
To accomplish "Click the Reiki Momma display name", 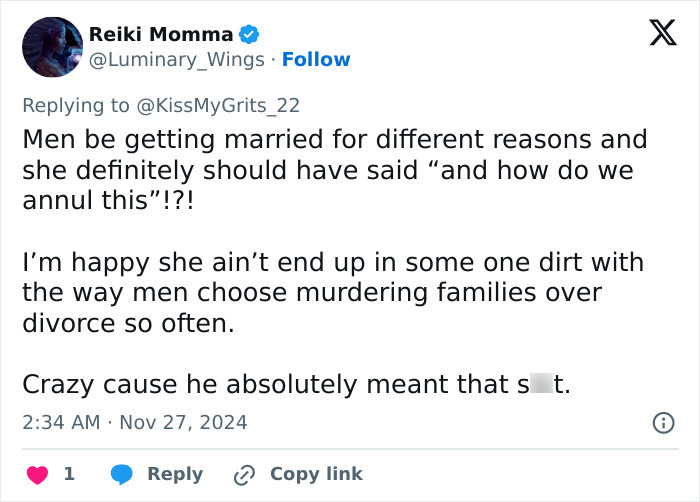I will coord(161,35).
